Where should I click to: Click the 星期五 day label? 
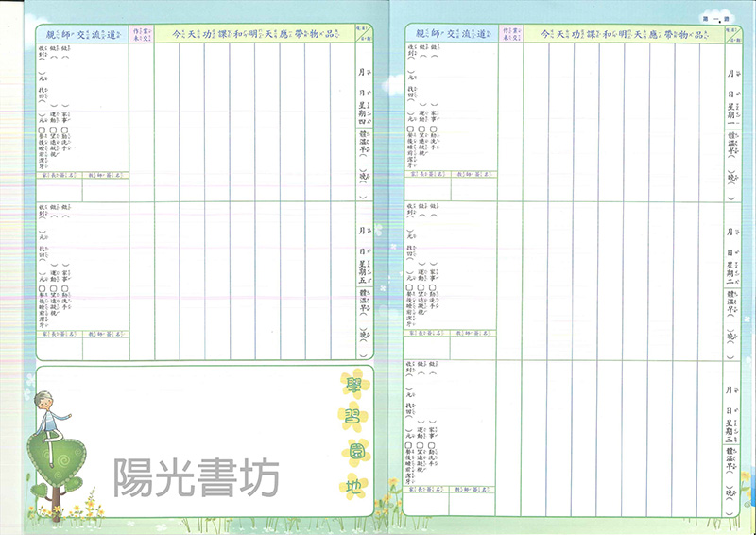click(362, 272)
